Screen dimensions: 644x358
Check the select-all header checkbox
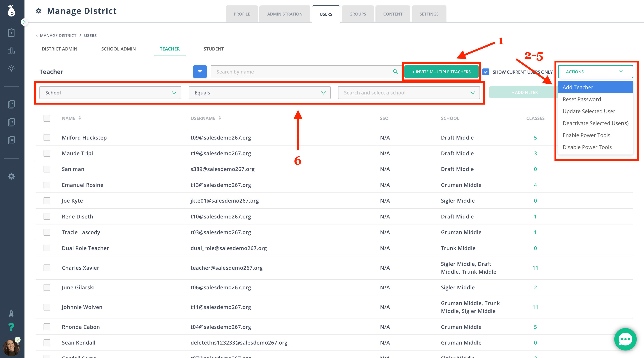click(47, 118)
